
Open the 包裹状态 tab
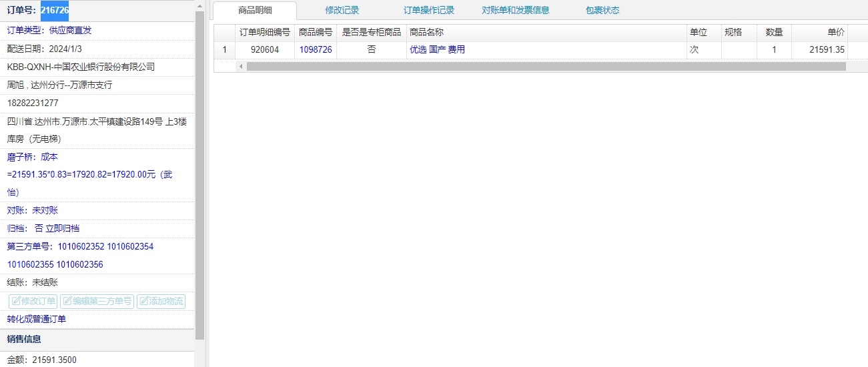pos(602,10)
